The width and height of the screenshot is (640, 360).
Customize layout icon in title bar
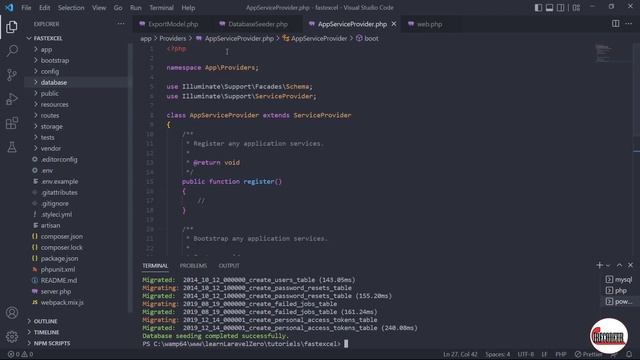(x=576, y=7)
